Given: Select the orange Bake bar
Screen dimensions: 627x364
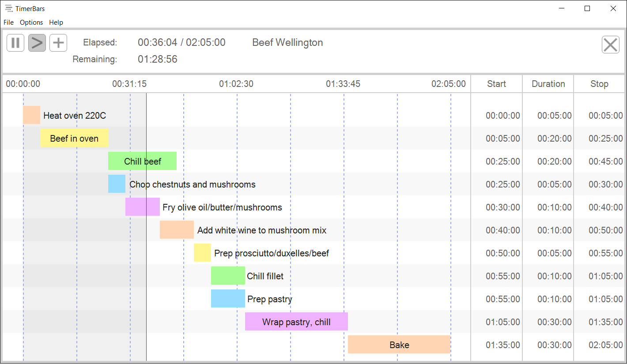Looking at the screenshot, I should pos(399,345).
